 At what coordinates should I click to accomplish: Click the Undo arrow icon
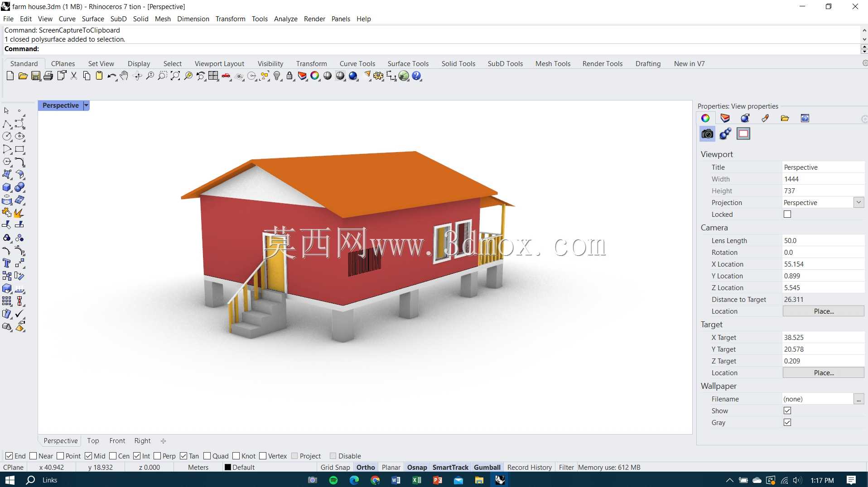click(112, 76)
